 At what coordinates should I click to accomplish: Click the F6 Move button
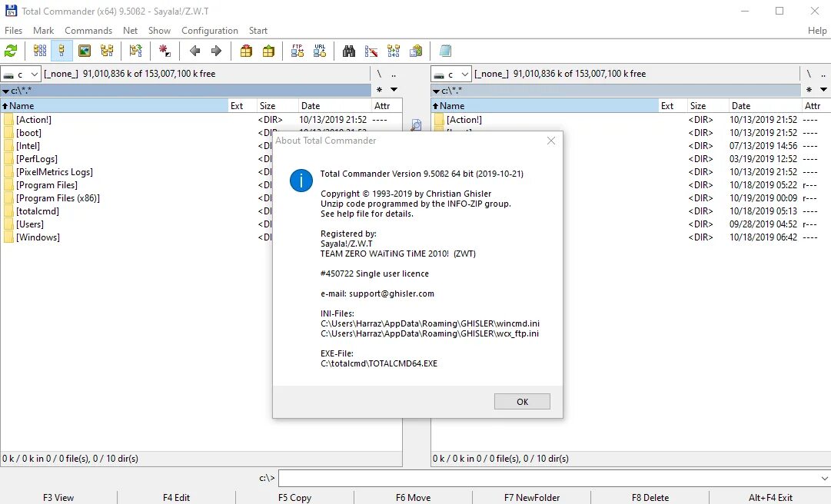[413, 498]
